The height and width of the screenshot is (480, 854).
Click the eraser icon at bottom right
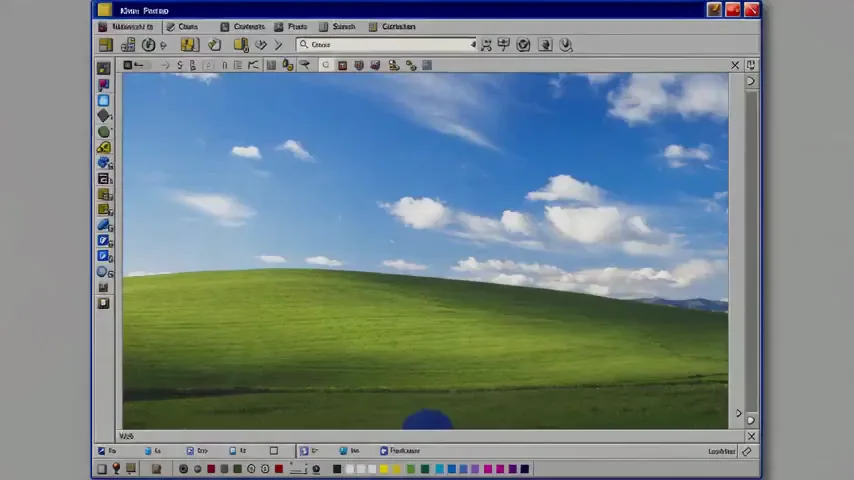click(x=747, y=451)
